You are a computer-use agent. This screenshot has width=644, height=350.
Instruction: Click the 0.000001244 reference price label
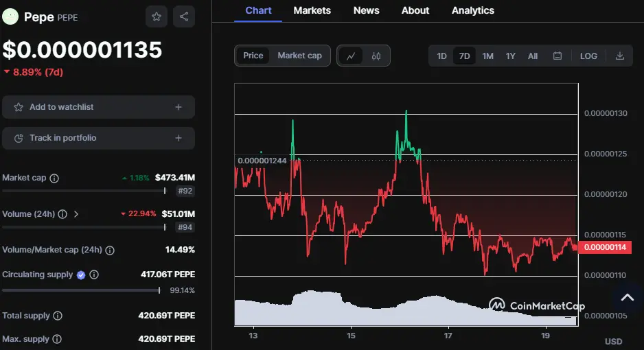[x=262, y=161]
